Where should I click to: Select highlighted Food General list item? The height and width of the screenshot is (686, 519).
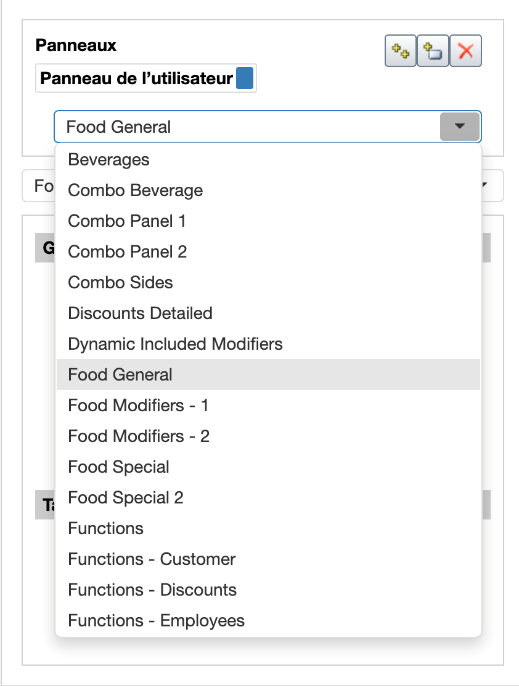tap(268, 374)
